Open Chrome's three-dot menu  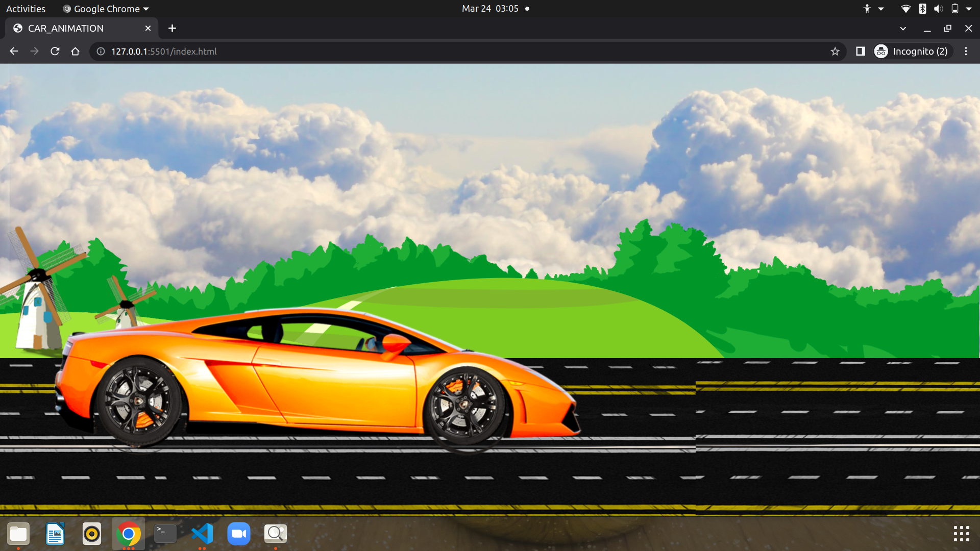coord(966,51)
